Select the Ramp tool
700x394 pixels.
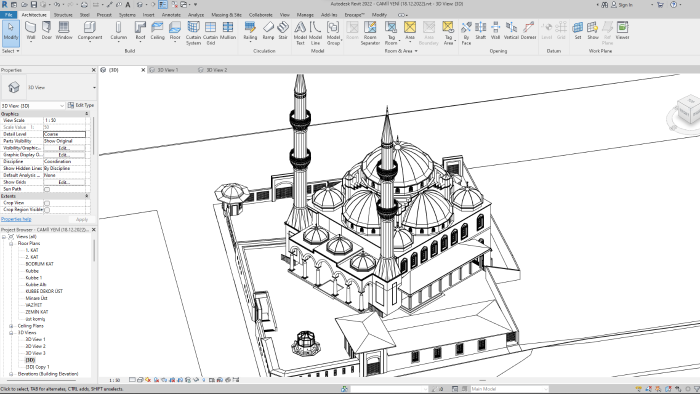pos(268,31)
